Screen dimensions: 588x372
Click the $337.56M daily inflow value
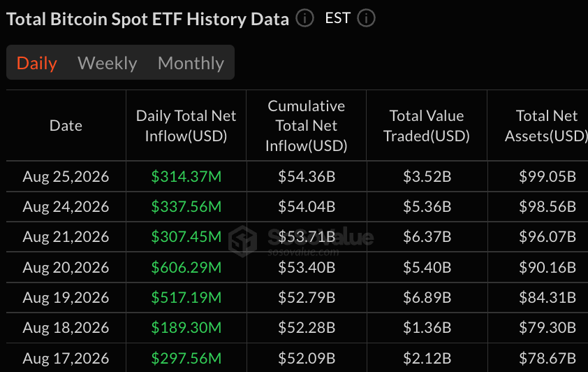[186, 206]
